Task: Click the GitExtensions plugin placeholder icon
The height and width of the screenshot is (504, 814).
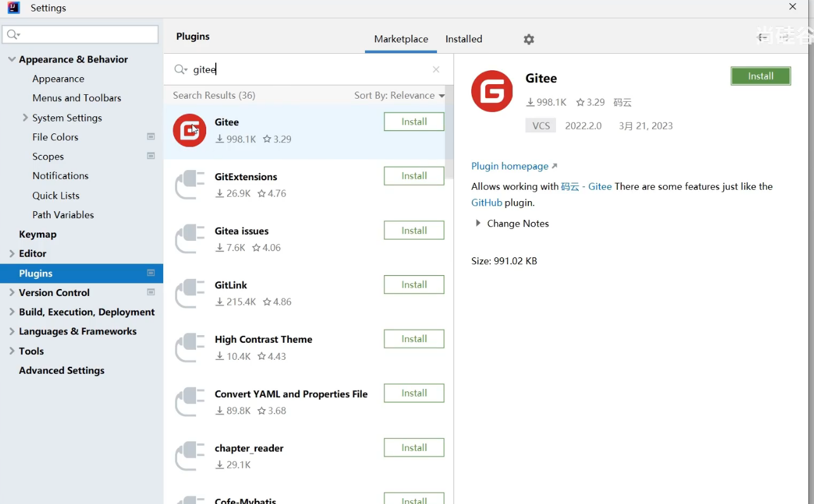Action: pos(190,185)
